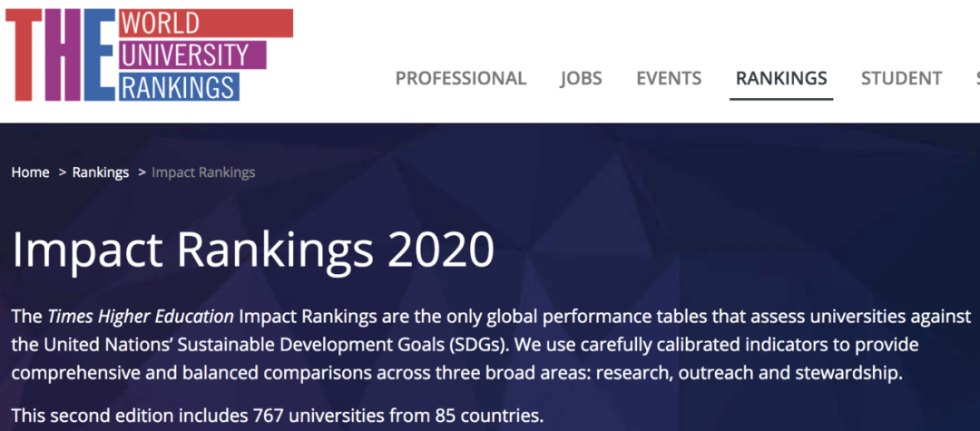Click the italic Times Higher Education text
The image size is (980, 431).
tap(141, 317)
